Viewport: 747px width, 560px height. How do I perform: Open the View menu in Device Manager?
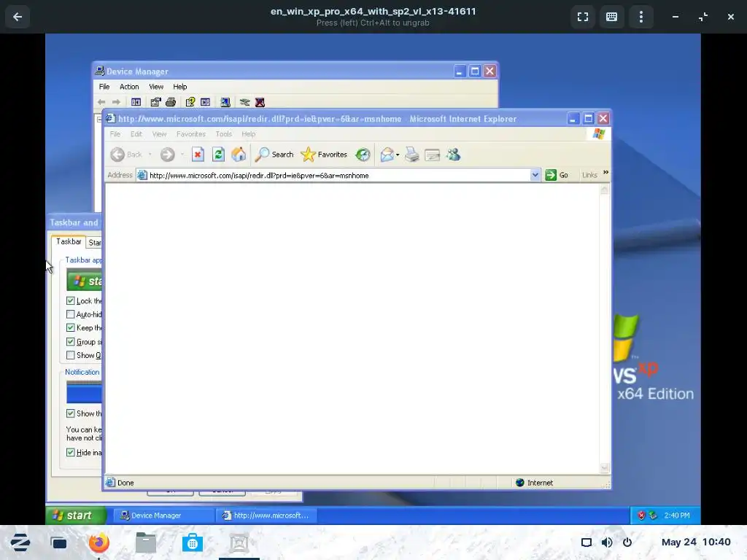pyautogui.click(x=156, y=87)
